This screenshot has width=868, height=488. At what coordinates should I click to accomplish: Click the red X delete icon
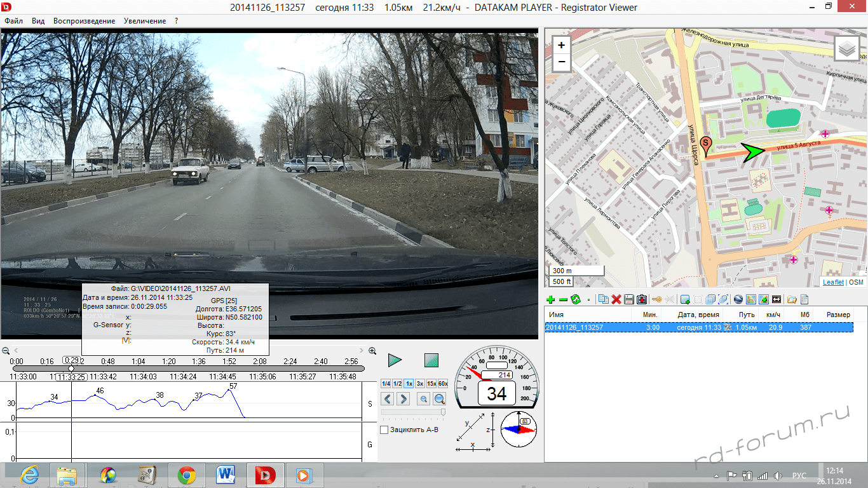616,299
